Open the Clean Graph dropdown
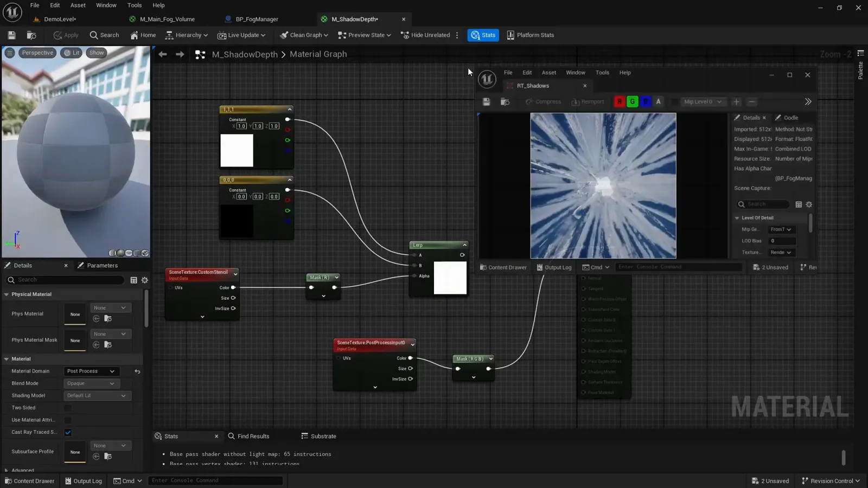The height and width of the screenshot is (488, 868). (304, 35)
